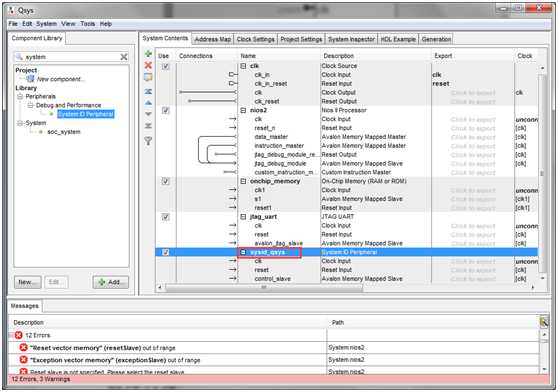Open the Tools menu
558x392 pixels.
[88, 24]
